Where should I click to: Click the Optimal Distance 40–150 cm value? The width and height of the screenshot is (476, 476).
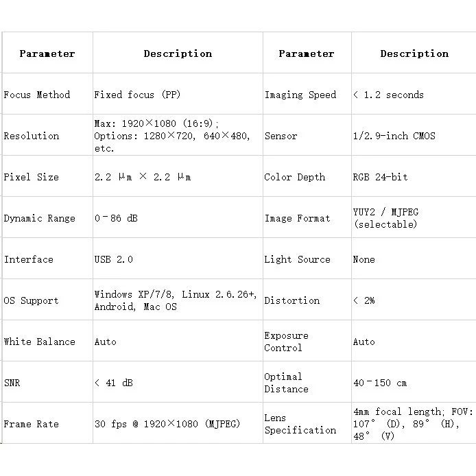click(380, 383)
